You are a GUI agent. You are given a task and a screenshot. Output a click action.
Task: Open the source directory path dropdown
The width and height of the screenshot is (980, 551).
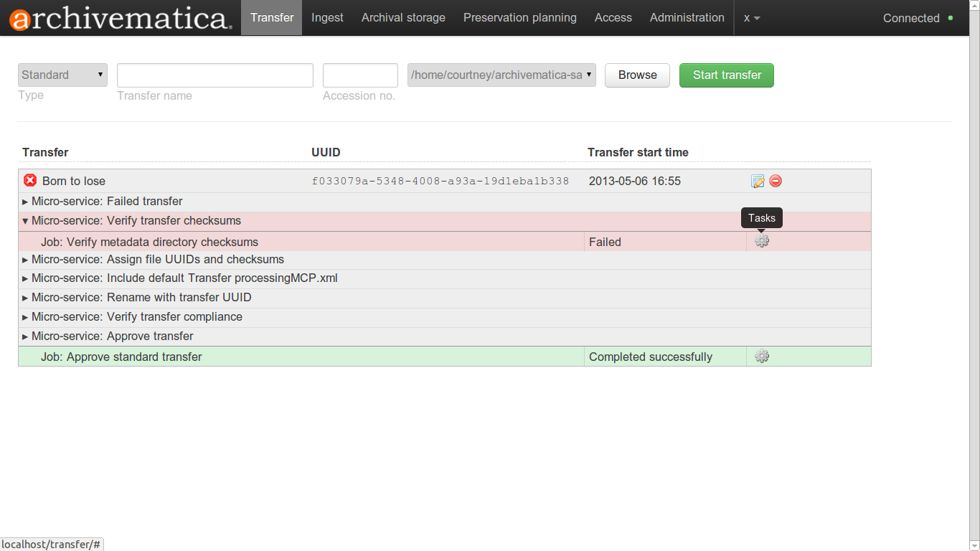tap(501, 75)
